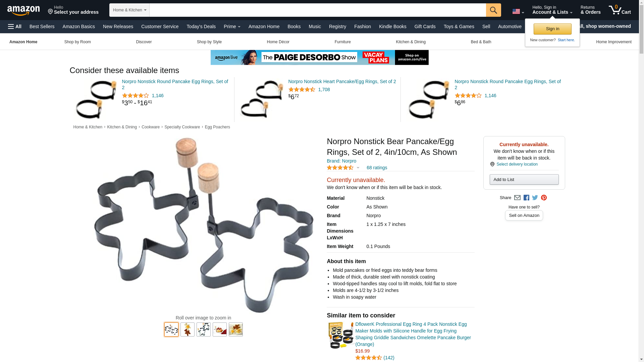Image resolution: width=644 pixels, height=362 pixels.
Task: Expand the star rating breakdown chevron
Action: point(358,168)
